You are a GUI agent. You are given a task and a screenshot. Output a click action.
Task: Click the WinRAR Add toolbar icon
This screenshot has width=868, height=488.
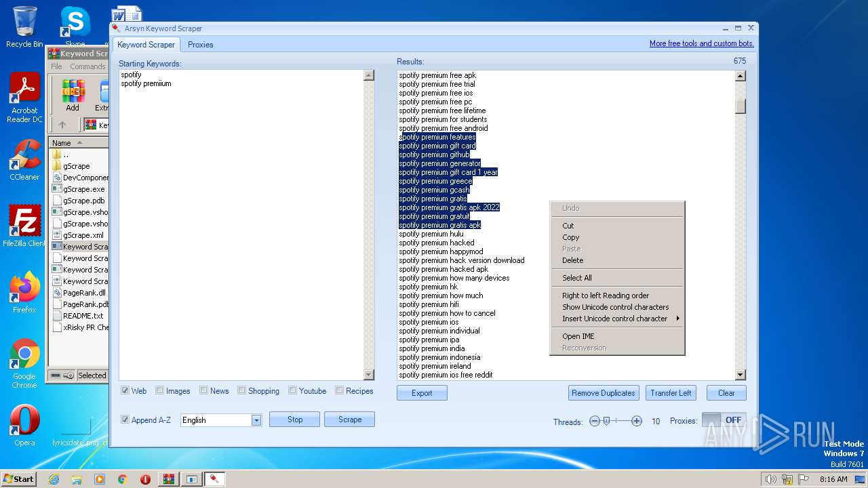coord(73,95)
